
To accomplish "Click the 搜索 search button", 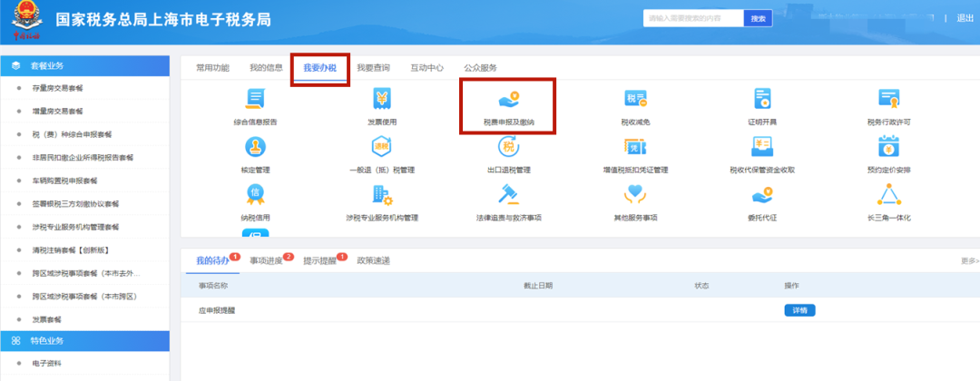I will pos(758,19).
